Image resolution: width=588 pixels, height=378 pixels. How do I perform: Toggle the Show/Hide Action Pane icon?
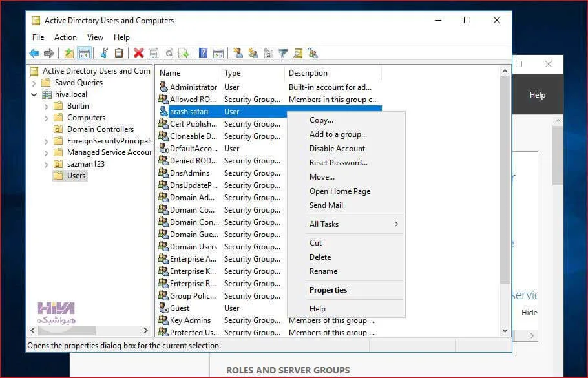pos(218,53)
